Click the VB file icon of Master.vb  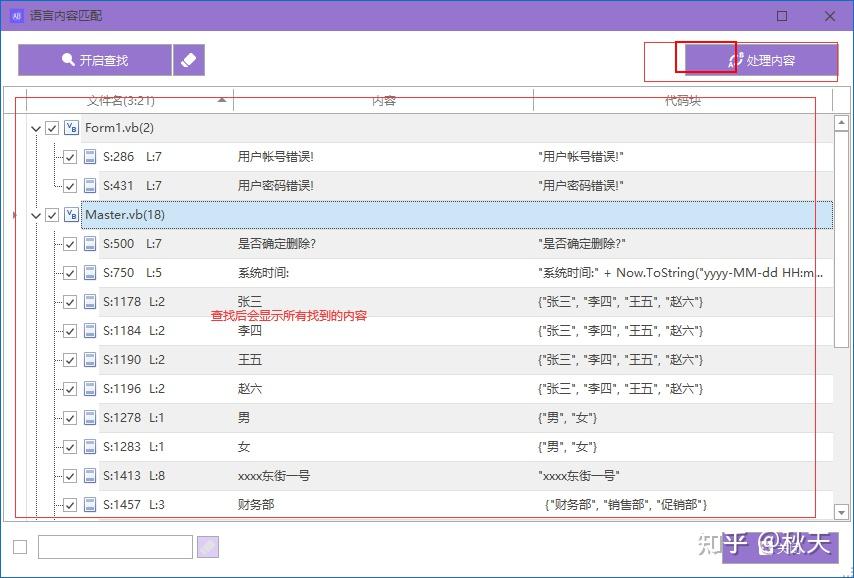pyautogui.click(x=71, y=215)
